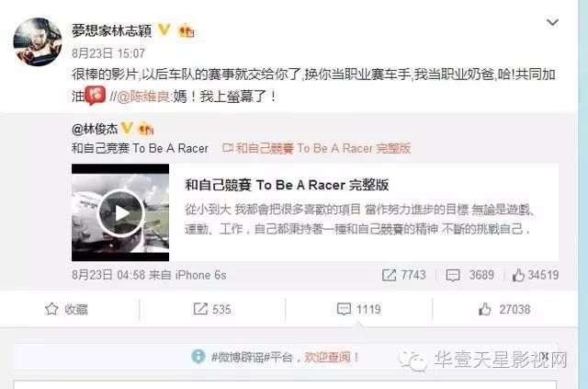Open the 和自己競賽 To Be A Racer 完整版 video link
588x389 pixels.
(x=316, y=148)
